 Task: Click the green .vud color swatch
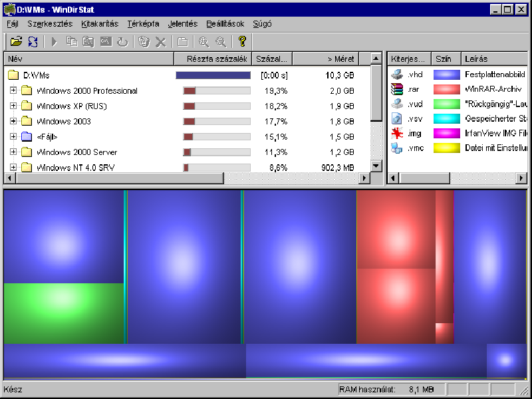pyautogui.click(x=447, y=104)
